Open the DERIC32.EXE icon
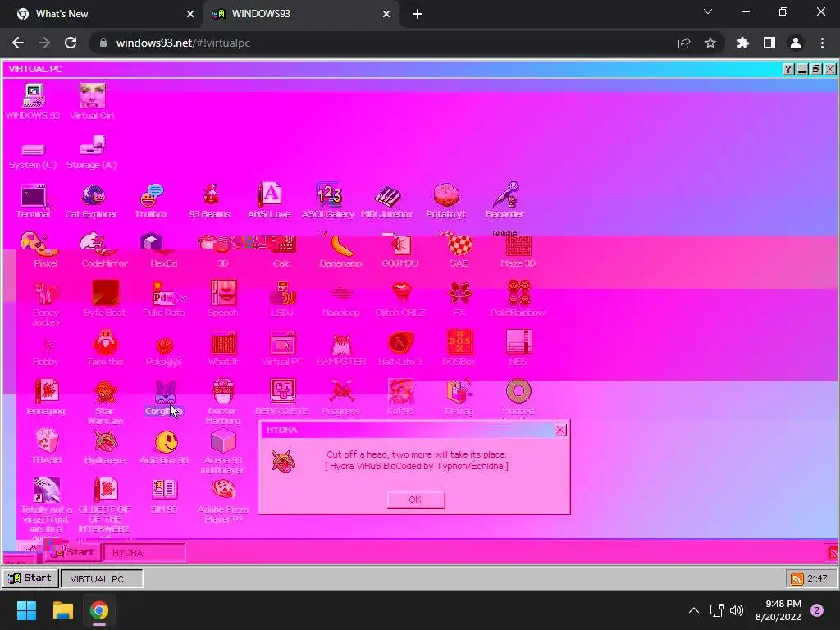Image resolution: width=840 pixels, height=630 pixels. click(x=282, y=398)
